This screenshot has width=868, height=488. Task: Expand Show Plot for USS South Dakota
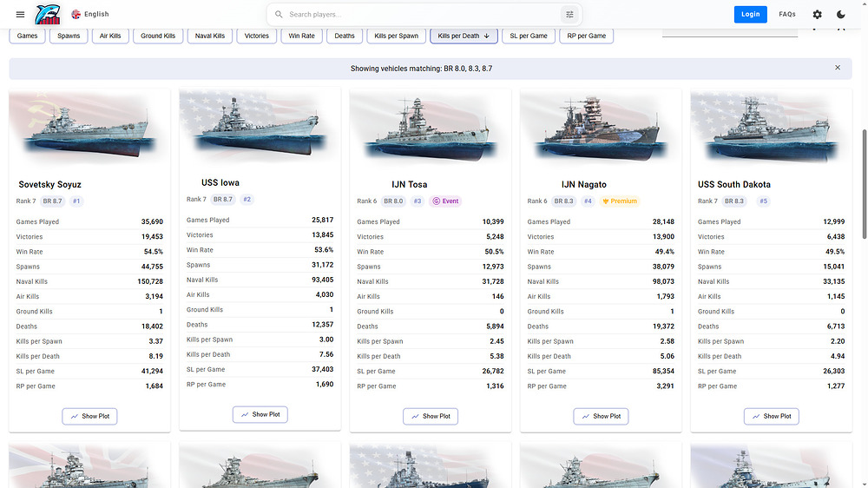(x=771, y=416)
